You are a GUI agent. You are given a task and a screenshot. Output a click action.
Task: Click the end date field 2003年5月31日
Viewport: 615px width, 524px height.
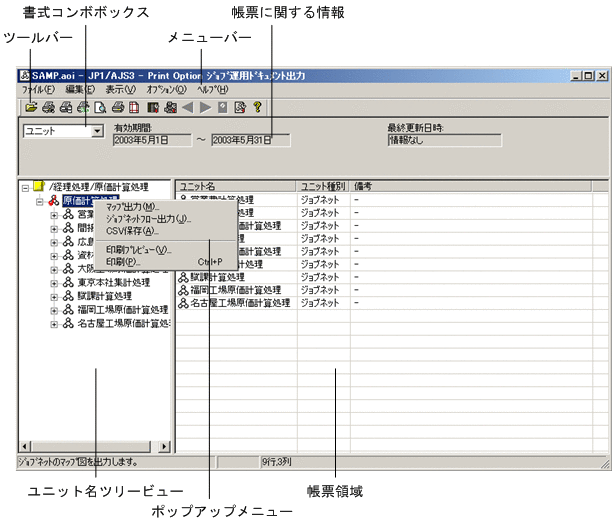pyautogui.click(x=251, y=140)
